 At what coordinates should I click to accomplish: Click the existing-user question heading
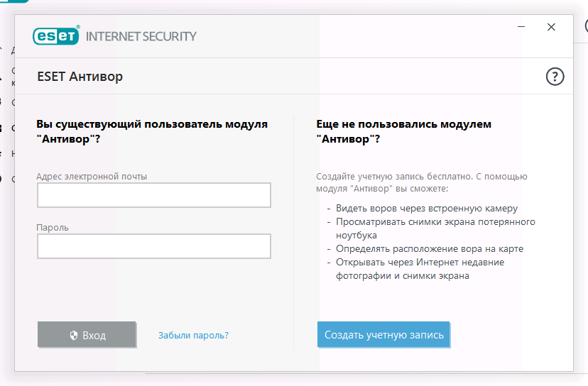pos(152,131)
